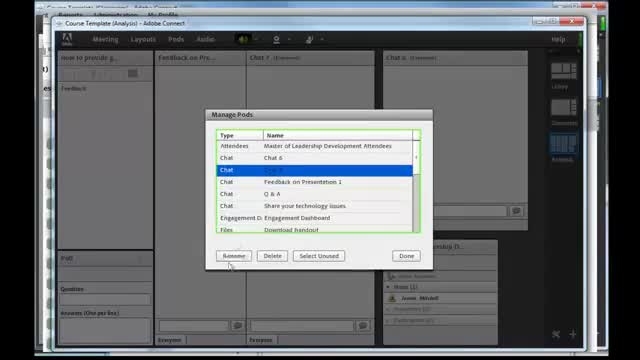Click the Rename button

point(234,256)
